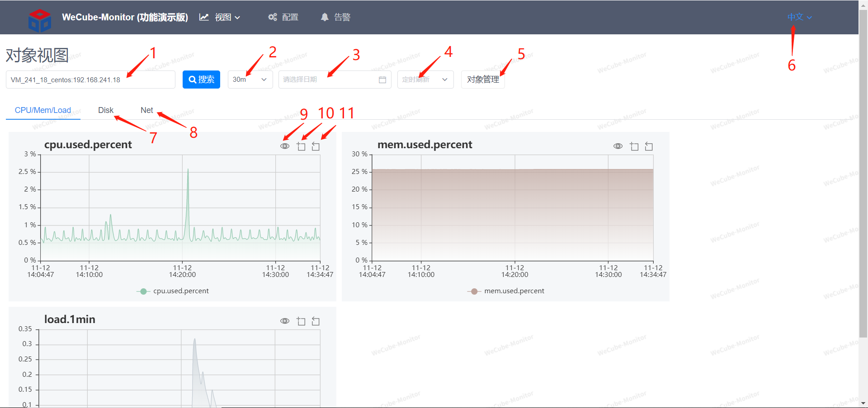
Task: Click zoom-select icon on cpu.used.percent chart
Action: [x=301, y=146]
